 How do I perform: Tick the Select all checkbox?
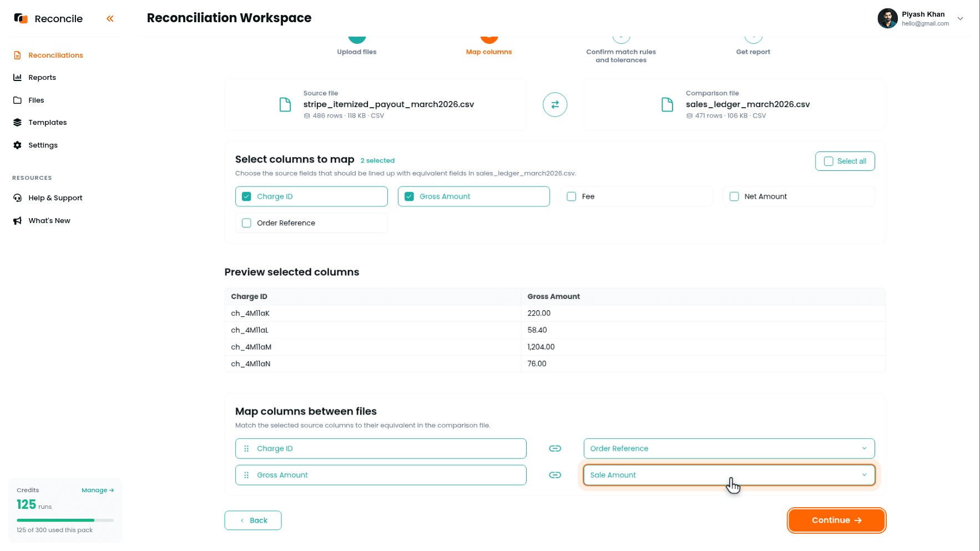point(829,161)
